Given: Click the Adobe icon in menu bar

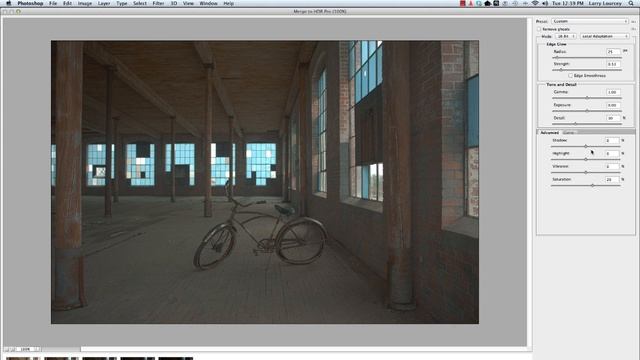Looking at the screenshot, I should [x=471, y=3].
